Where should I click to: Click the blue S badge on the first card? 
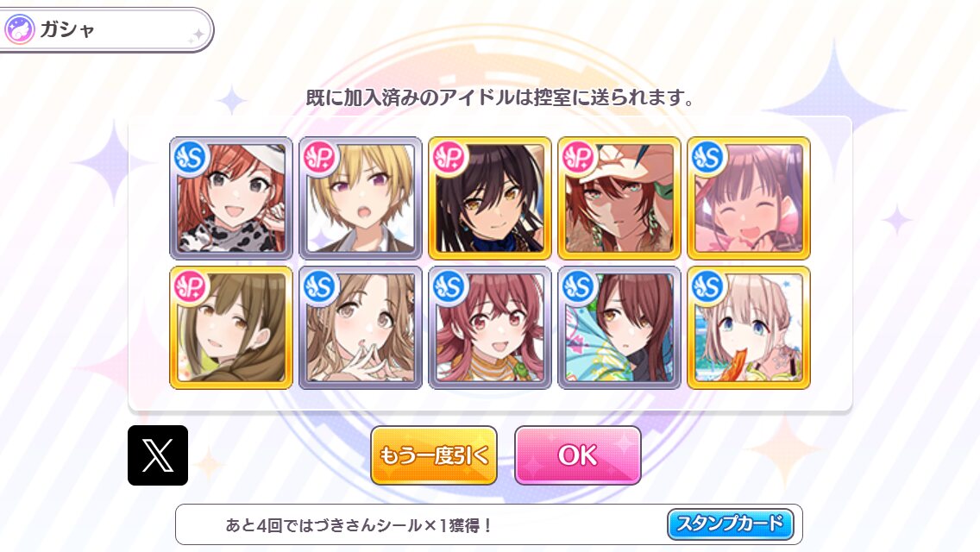point(191,158)
